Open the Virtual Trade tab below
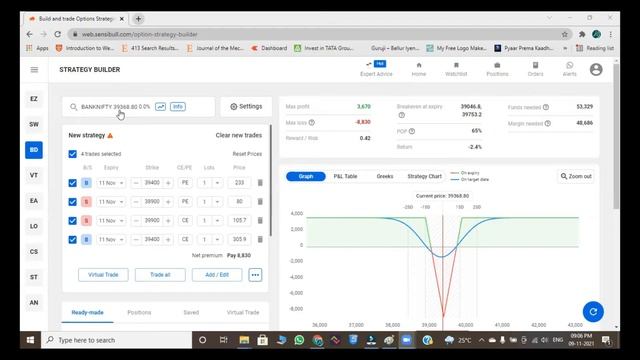The height and width of the screenshot is (360, 640). (243, 312)
